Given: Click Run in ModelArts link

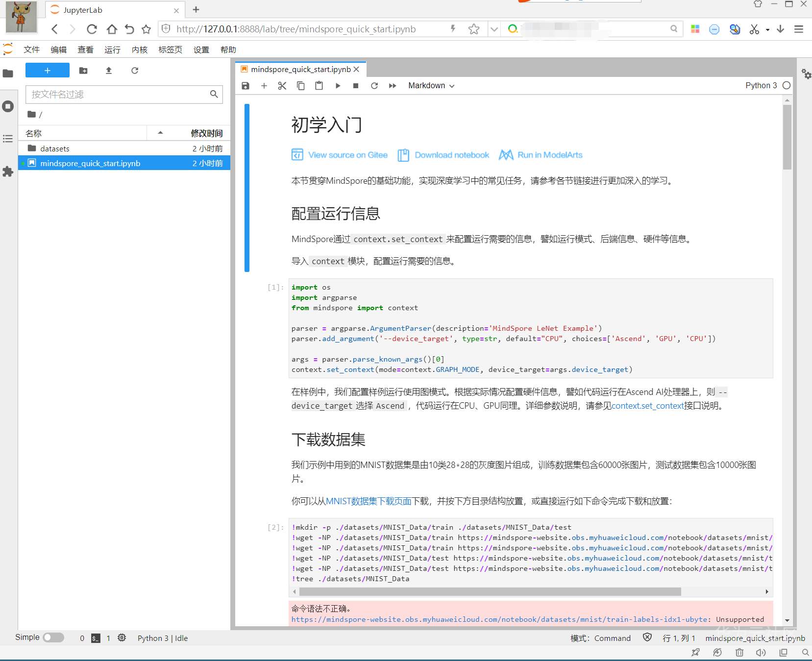Looking at the screenshot, I should (541, 155).
